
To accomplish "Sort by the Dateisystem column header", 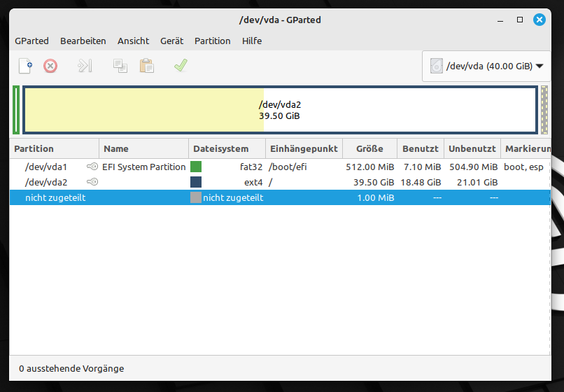I will (227, 148).
